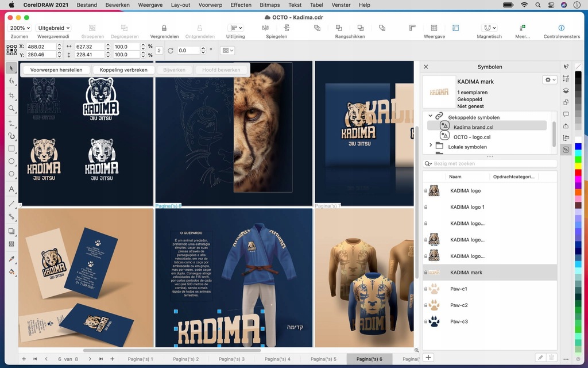Pick the red swatch in the color palette

pyautogui.click(x=578, y=172)
